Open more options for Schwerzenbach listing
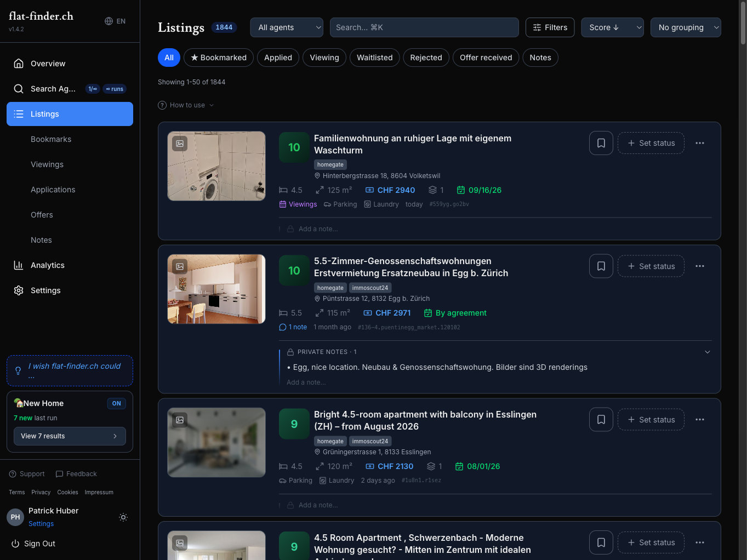The height and width of the screenshot is (560, 747). pos(700,542)
